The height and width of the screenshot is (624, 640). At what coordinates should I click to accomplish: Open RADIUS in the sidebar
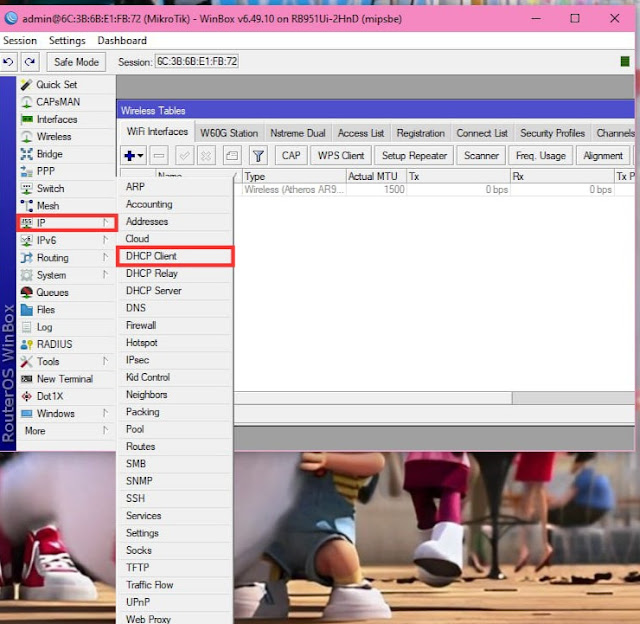pyautogui.click(x=66, y=344)
